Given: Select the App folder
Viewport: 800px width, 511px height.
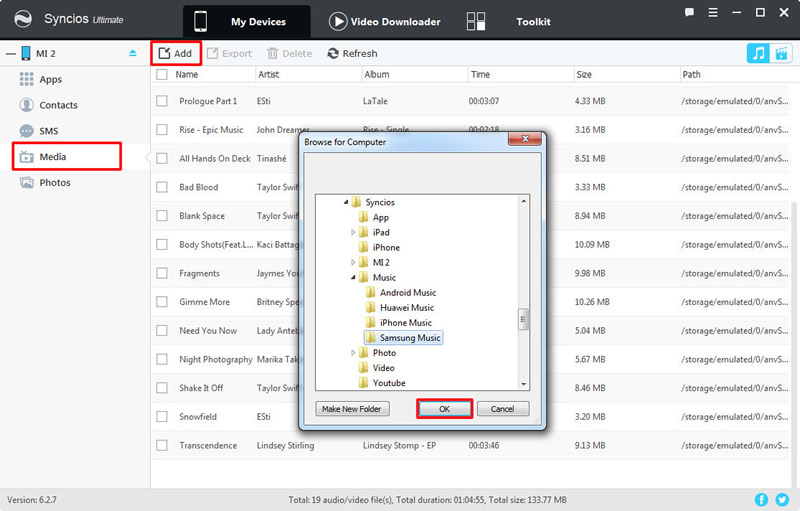Looking at the screenshot, I should pos(380,218).
